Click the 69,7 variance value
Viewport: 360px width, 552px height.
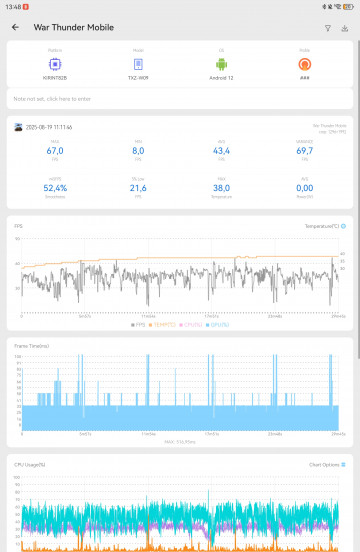(x=305, y=151)
